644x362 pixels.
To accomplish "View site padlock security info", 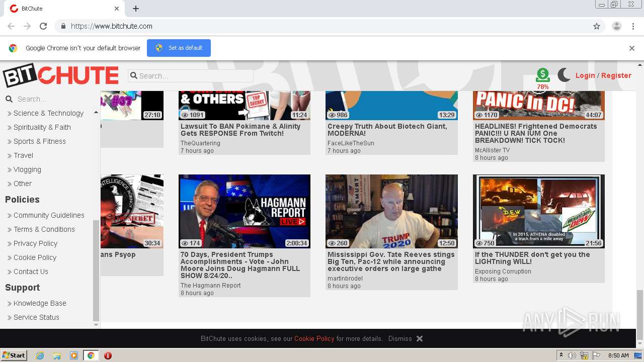I will click(63, 26).
